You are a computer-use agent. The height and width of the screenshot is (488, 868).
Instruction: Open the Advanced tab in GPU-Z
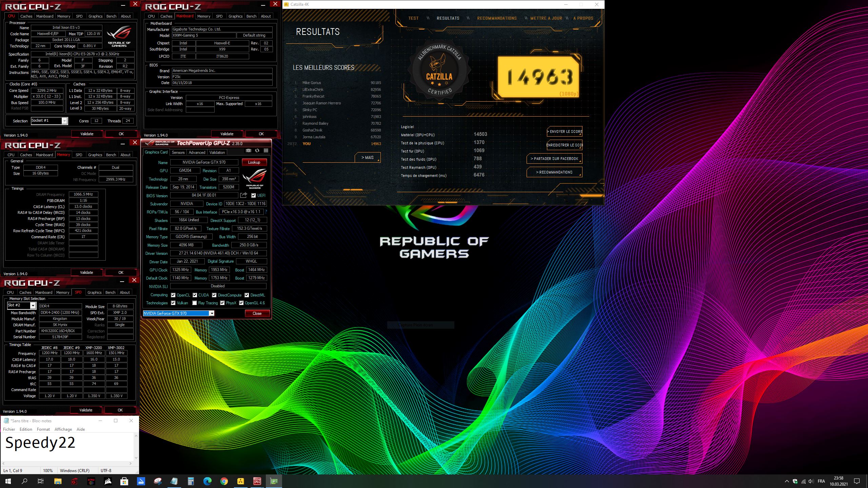click(x=197, y=152)
